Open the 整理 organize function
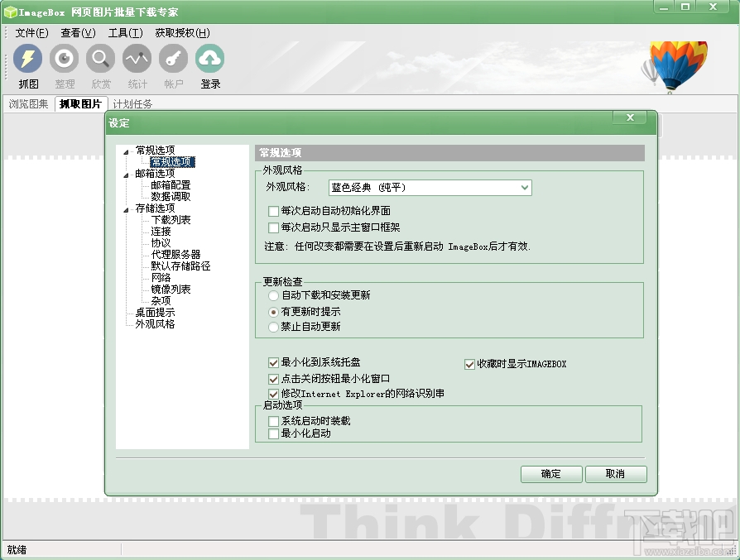This screenshot has height=560, width=740. tap(65, 65)
